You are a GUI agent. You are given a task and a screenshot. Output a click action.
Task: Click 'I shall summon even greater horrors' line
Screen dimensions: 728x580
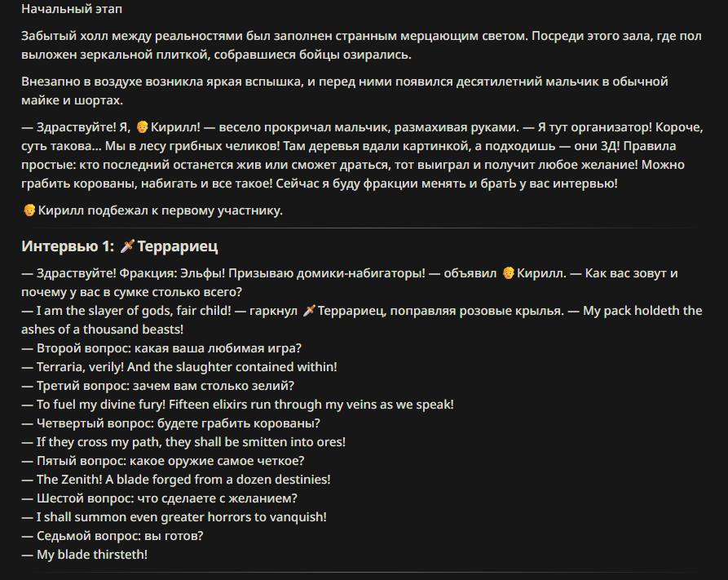pos(174,517)
